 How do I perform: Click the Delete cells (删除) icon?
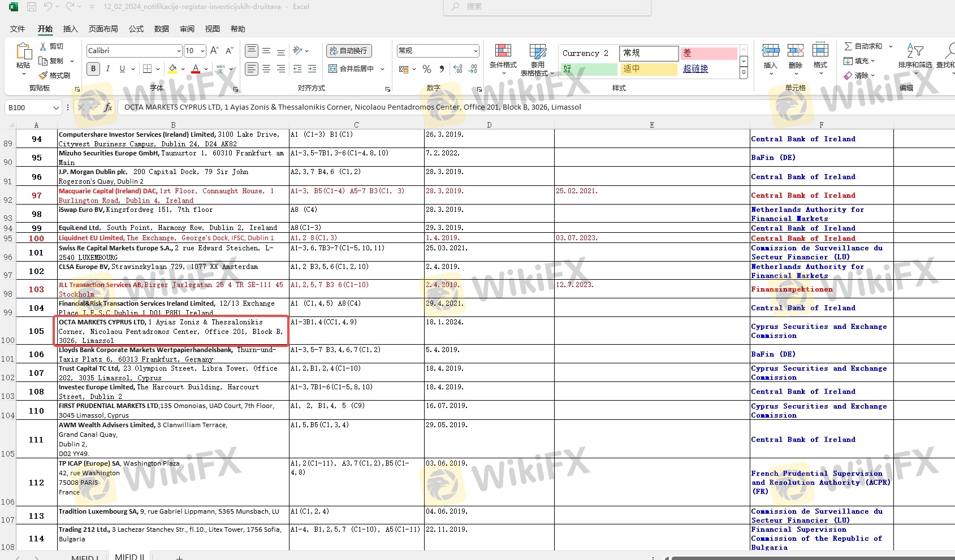(795, 56)
